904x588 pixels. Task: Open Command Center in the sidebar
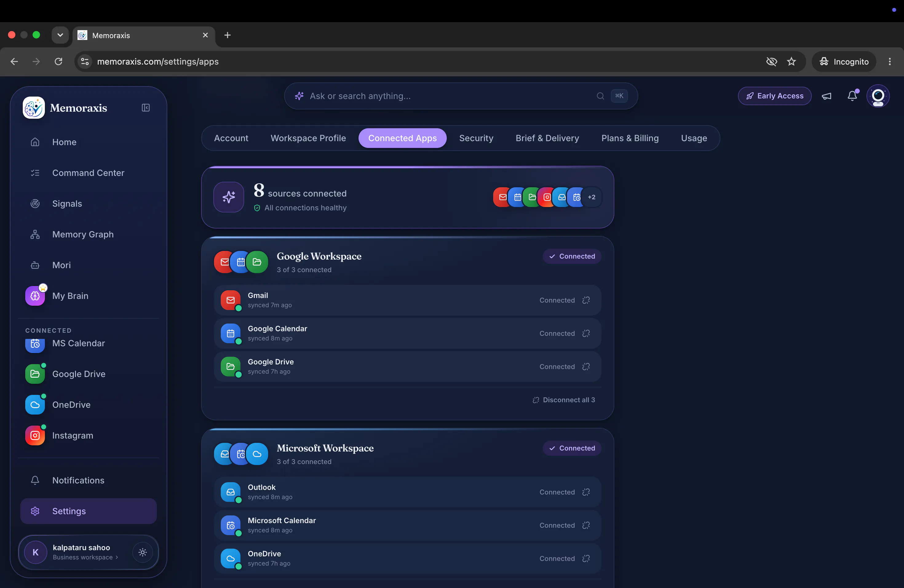[89, 173]
